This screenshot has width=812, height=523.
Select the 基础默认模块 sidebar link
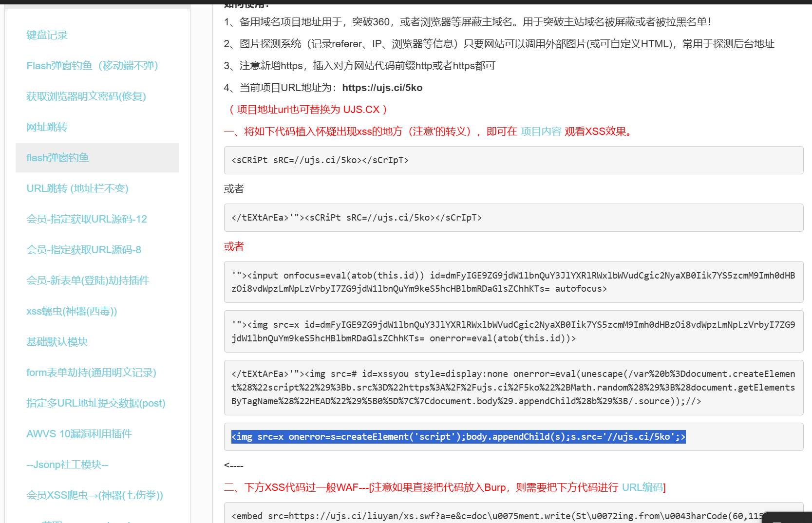(x=57, y=342)
